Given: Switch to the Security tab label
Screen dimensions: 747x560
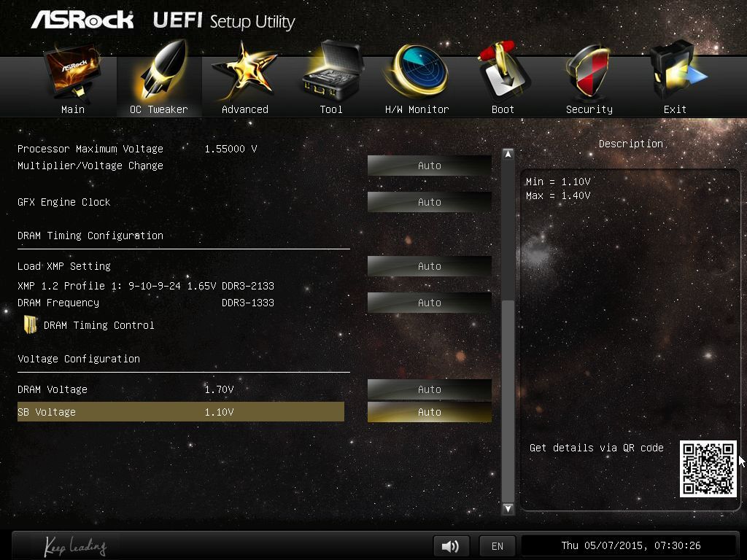Looking at the screenshot, I should pyautogui.click(x=589, y=109).
